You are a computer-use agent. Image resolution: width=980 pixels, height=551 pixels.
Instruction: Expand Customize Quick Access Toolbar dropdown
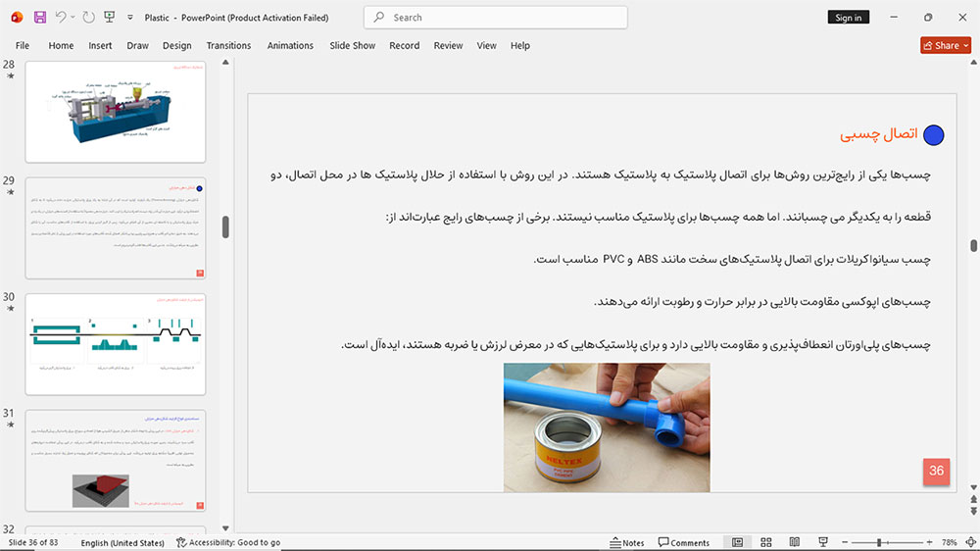click(130, 18)
